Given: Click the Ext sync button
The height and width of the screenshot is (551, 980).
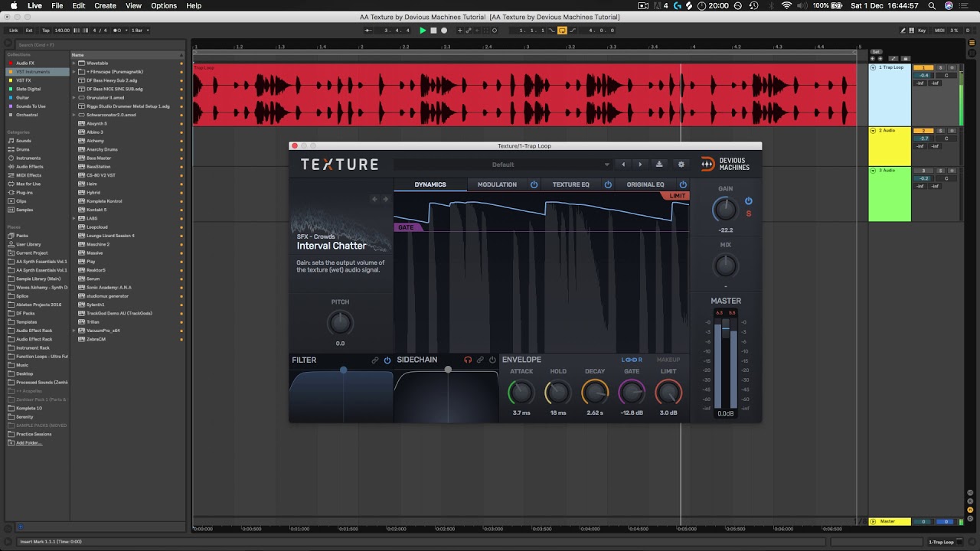Looking at the screenshot, I should tap(29, 31).
